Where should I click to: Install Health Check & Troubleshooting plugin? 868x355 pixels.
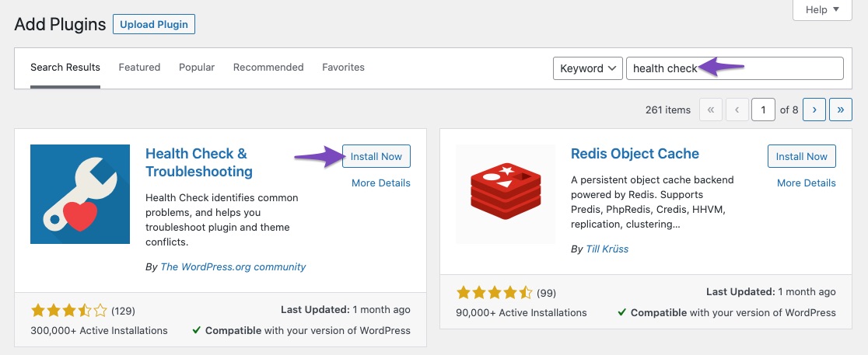tap(376, 156)
